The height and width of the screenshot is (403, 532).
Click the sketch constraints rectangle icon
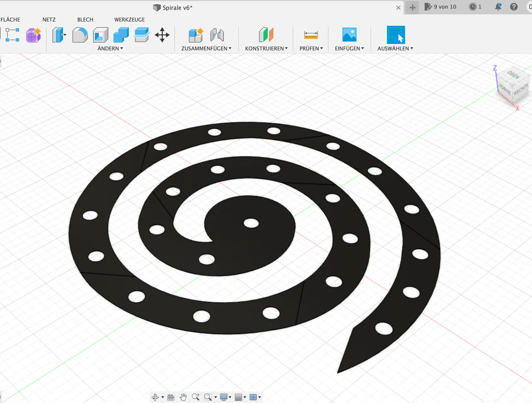pyautogui.click(x=12, y=35)
